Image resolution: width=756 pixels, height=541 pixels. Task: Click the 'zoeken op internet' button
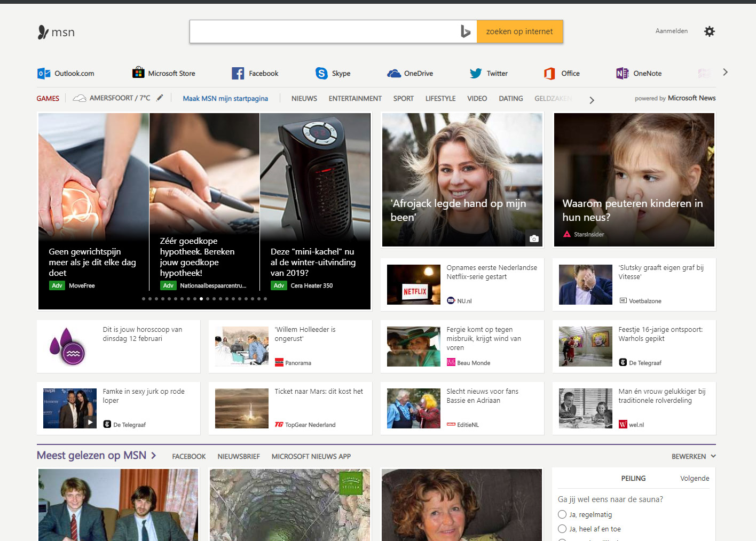point(519,32)
